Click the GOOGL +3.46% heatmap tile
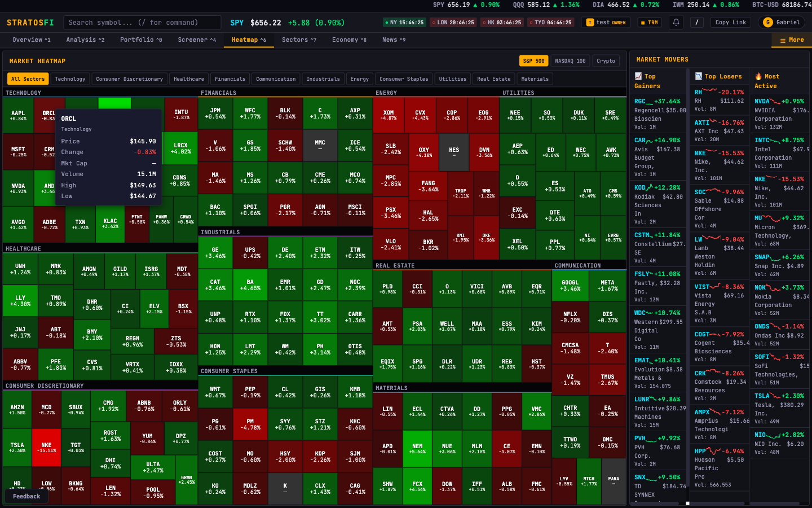The image size is (812, 508). click(570, 285)
